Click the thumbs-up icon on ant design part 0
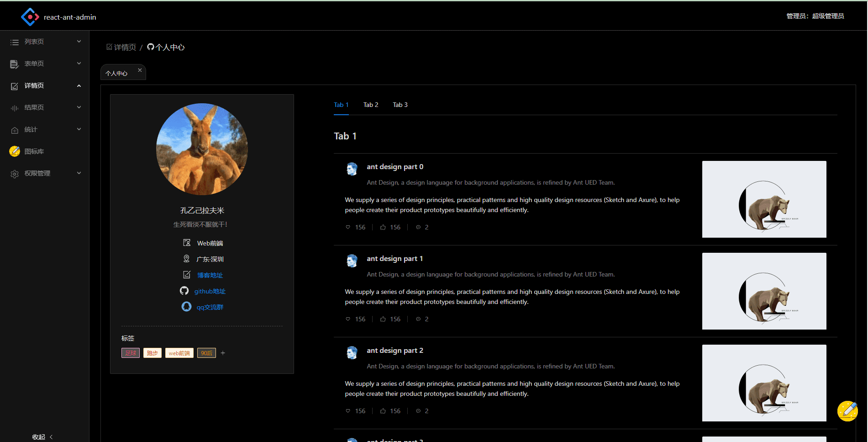Viewport: 868px width, 442px height. pos(383,227)
